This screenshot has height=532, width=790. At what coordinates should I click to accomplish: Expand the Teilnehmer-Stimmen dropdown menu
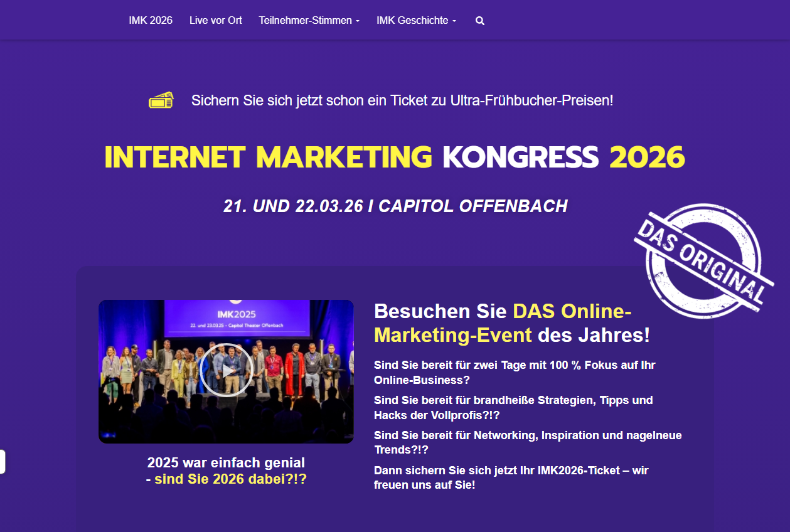click(309, 20)
